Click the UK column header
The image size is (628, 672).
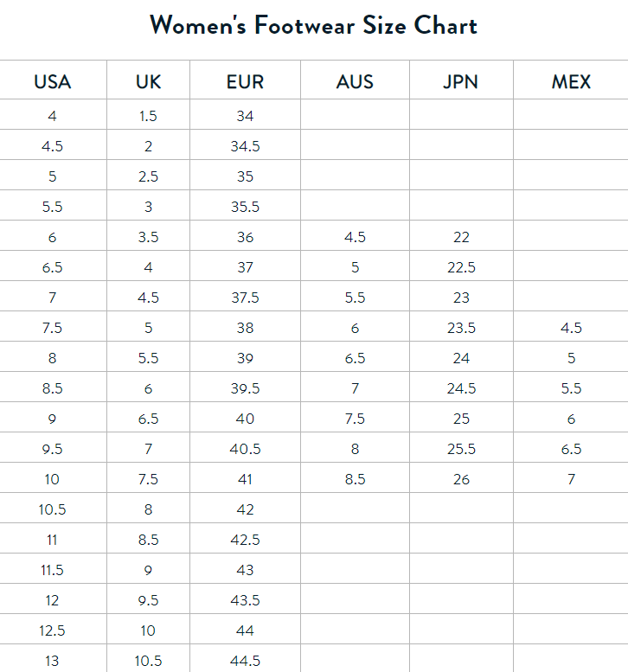click(x=149, y=82)
